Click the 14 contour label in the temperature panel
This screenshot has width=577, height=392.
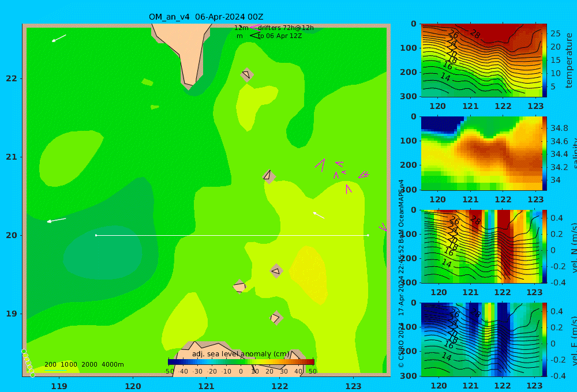(445, 77)
